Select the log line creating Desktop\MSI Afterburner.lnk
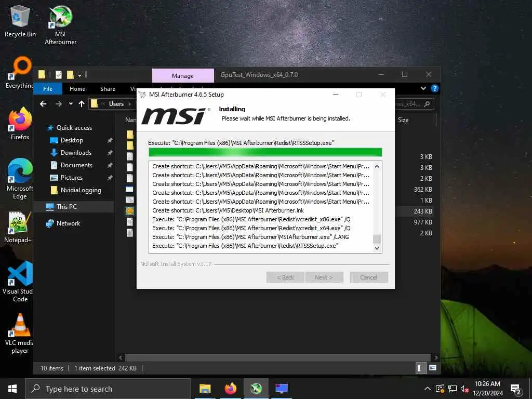The image size is (532, 399). point(228,210)
